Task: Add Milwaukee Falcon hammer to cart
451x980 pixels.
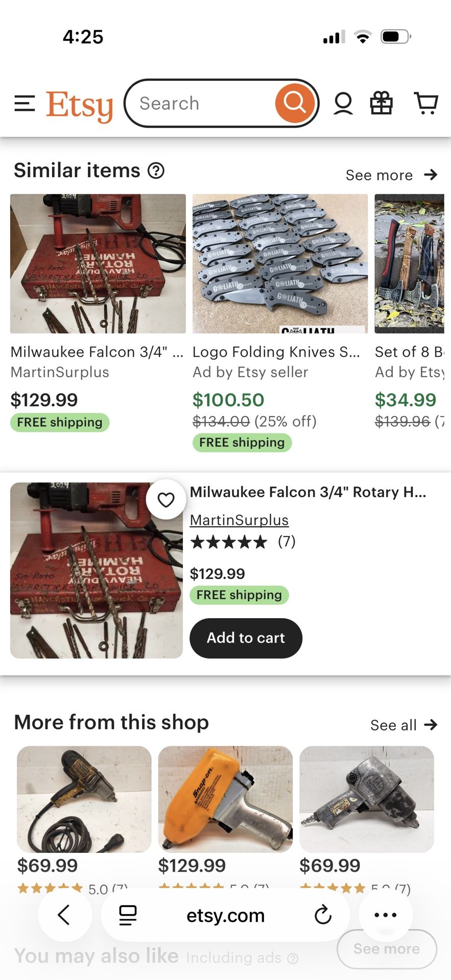Action: coord(246,638)
